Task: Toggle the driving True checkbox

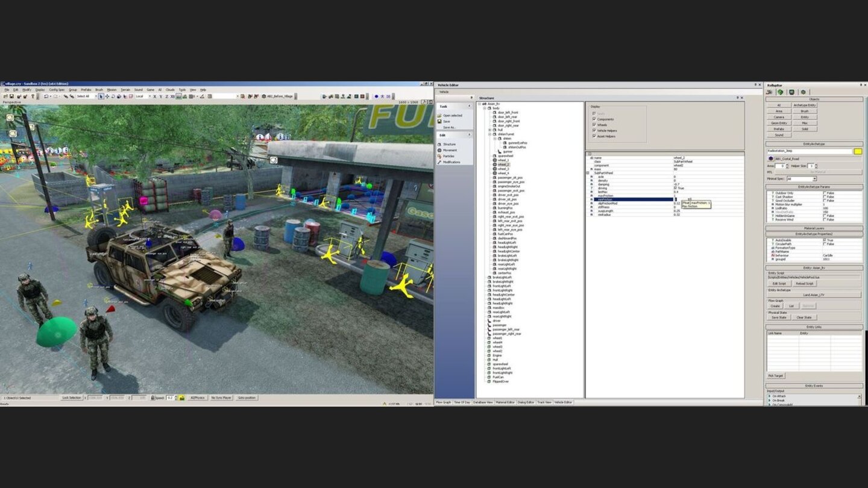Action: pyautogui.click(x=676, y=188)
